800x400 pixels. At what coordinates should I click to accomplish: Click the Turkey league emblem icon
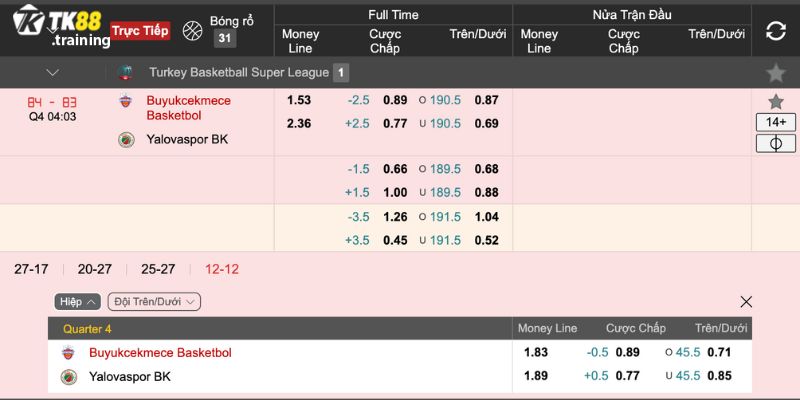pos(125,72)
